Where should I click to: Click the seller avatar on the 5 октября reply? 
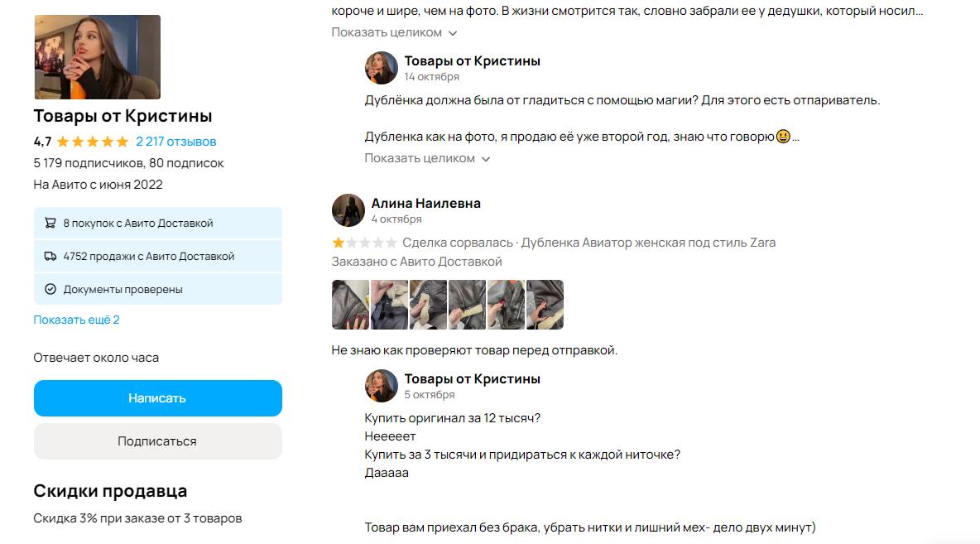pos(382,386)
